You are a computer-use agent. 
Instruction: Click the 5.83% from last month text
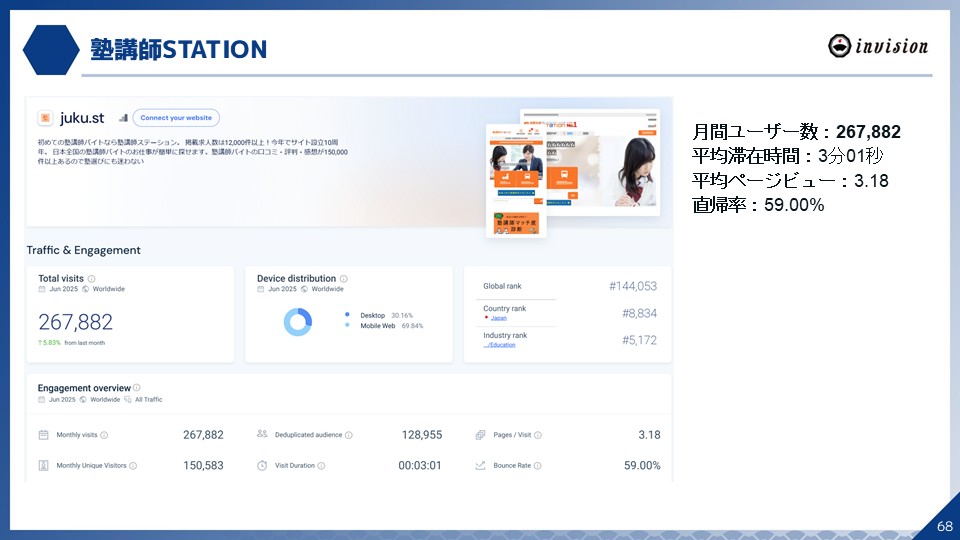[x=71, y=343]
